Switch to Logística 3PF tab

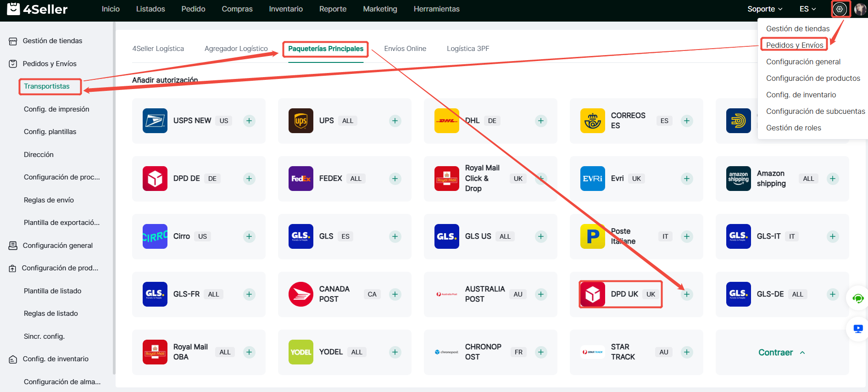[x=468, y=49]
